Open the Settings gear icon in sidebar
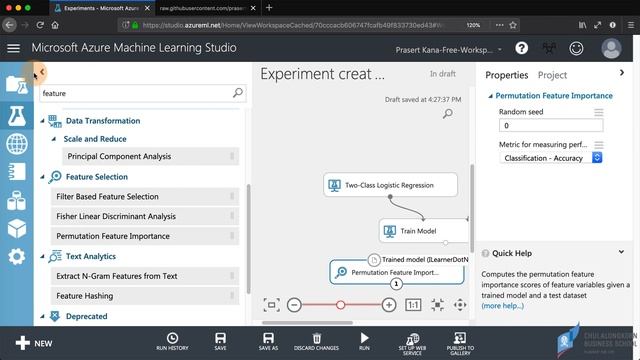This screenshot has height=360, width=640. pos(17,257)
